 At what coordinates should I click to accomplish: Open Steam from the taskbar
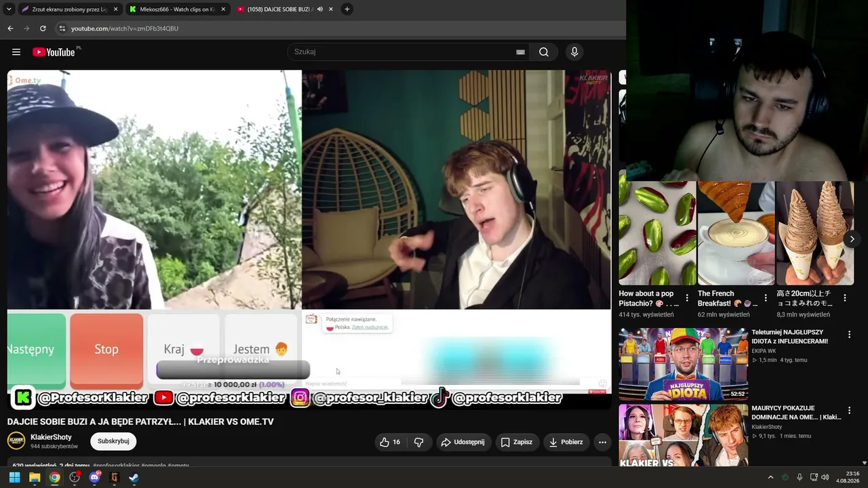click(134, 477)
